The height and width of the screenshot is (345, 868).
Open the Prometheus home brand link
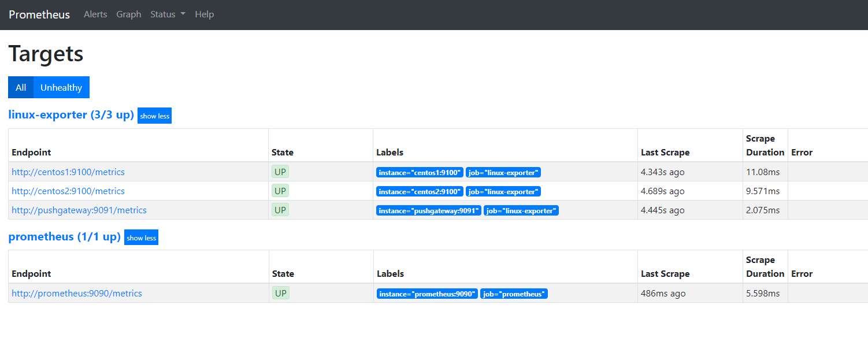coord(39,14)
